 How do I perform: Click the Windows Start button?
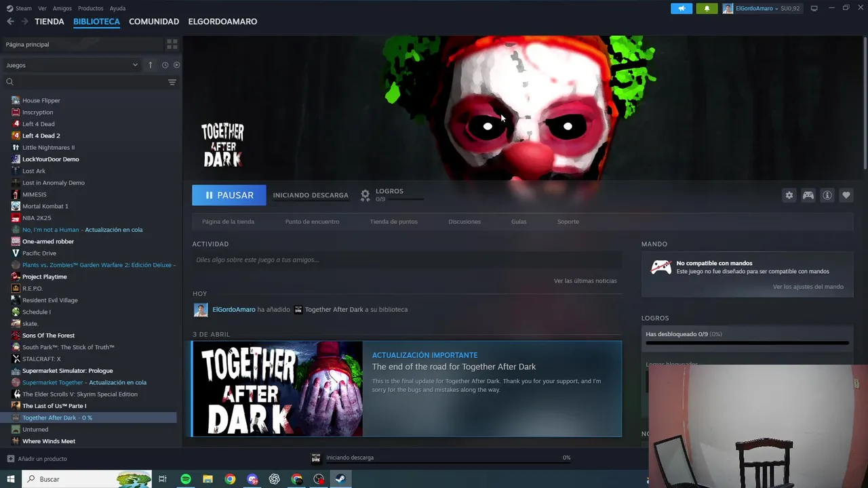click(11, 479)
